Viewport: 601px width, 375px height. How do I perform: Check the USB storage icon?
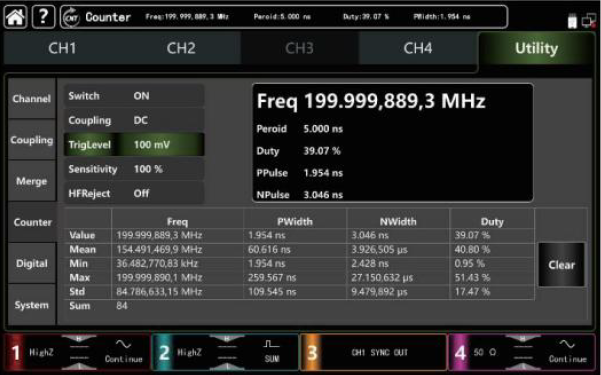click(x=572, y=21)
